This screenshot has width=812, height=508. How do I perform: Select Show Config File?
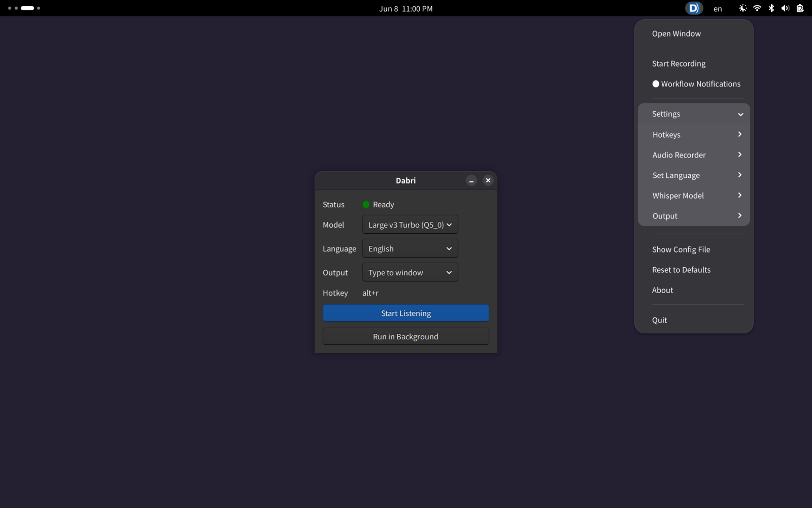pyautogui.click(x=694, y=249)
